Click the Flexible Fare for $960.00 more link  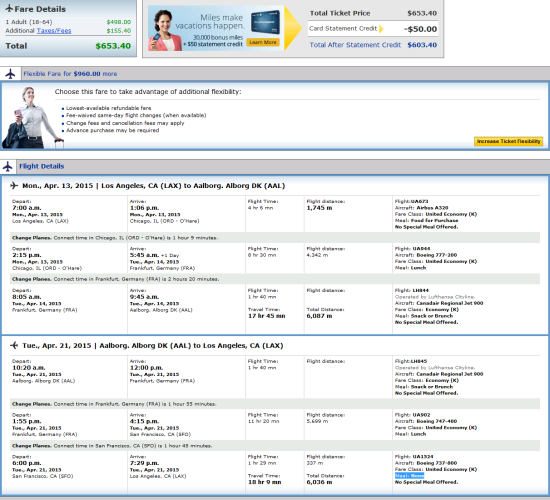(70, 74)
